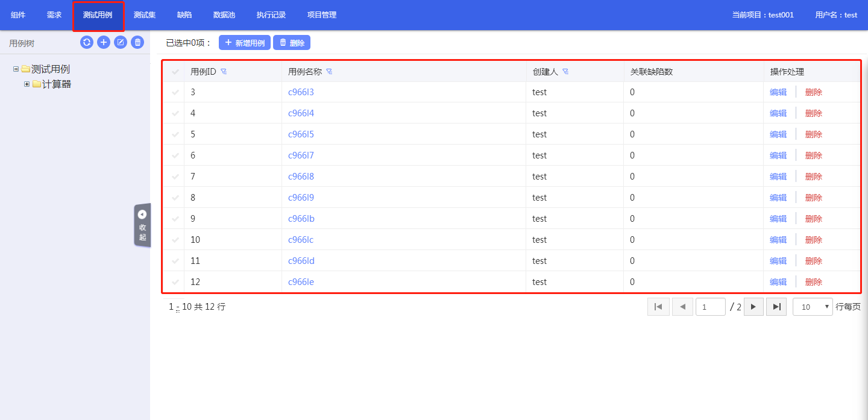The width and height of the screenshot is (868, 420).
Task: Click the edit node icon in 用例树
Action: (x=121, y=42)
